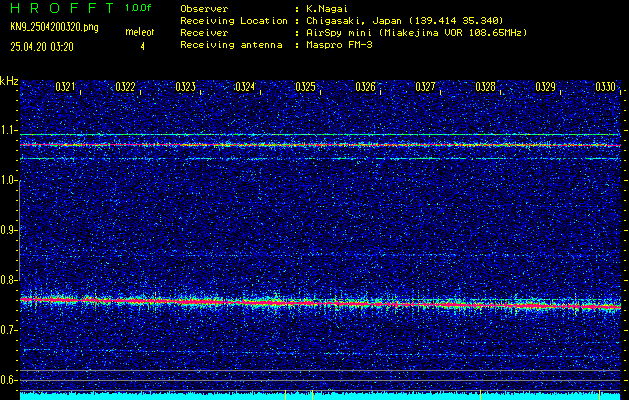Select the Maspro FM-3 antenna value
629x400 pixels.
coord(339,45)
